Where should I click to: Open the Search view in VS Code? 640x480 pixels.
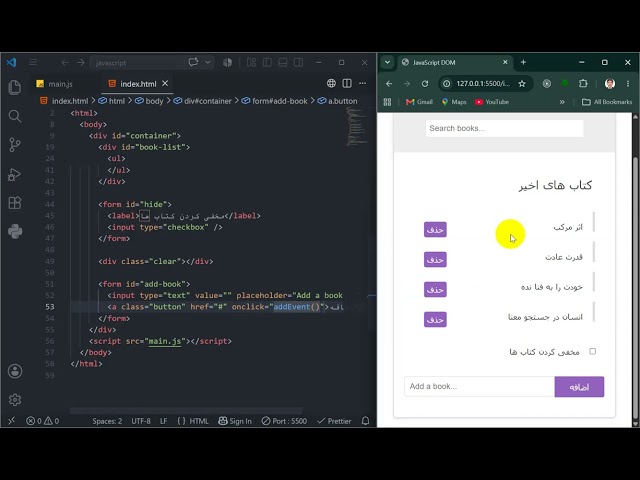coord(15,116)
